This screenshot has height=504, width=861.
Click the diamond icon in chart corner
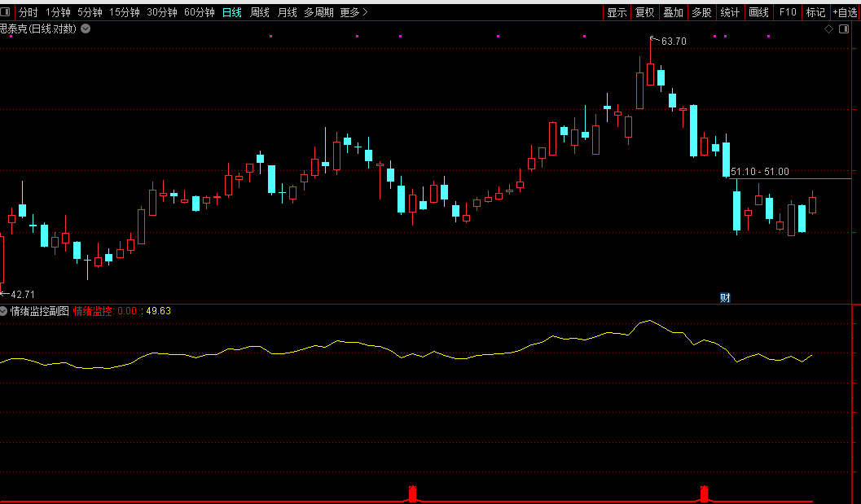tap(828, 29)
